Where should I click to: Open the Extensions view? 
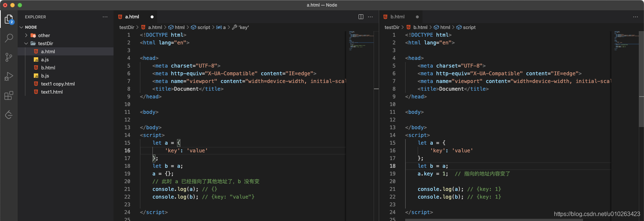coord(9,95)
